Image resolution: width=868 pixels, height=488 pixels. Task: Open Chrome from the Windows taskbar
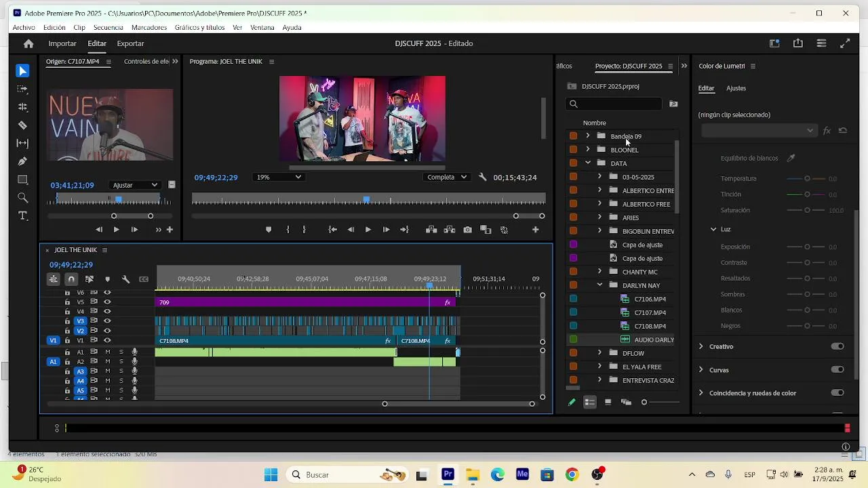[572, 474]
